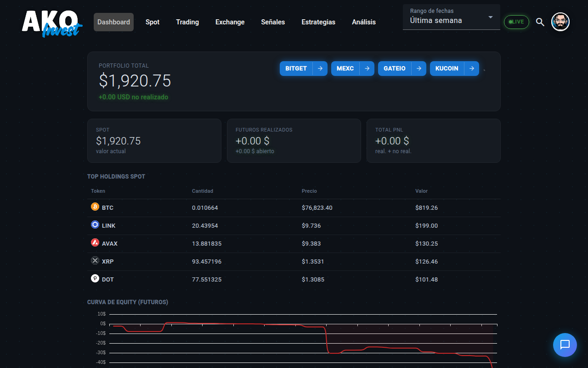Click the XRP token icon
Screen dimensions: 588x368
95,261
